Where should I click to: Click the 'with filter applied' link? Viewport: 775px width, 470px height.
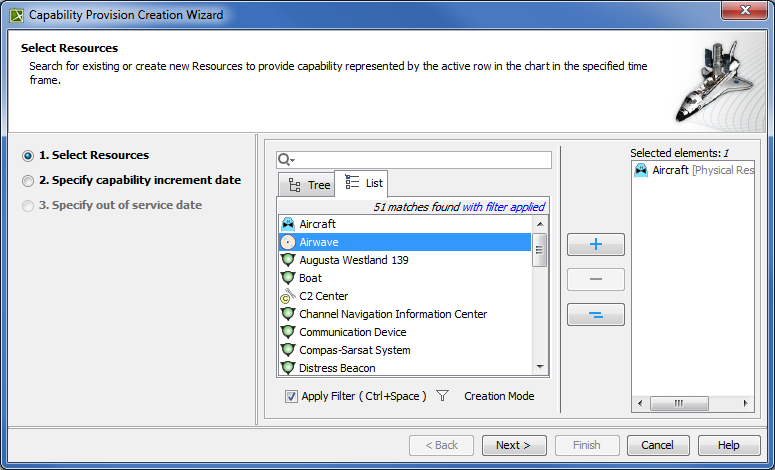click(503, 207)
